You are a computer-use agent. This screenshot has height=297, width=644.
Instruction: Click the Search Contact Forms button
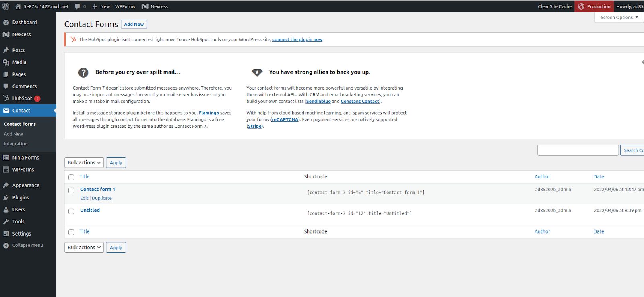point(633,150)
